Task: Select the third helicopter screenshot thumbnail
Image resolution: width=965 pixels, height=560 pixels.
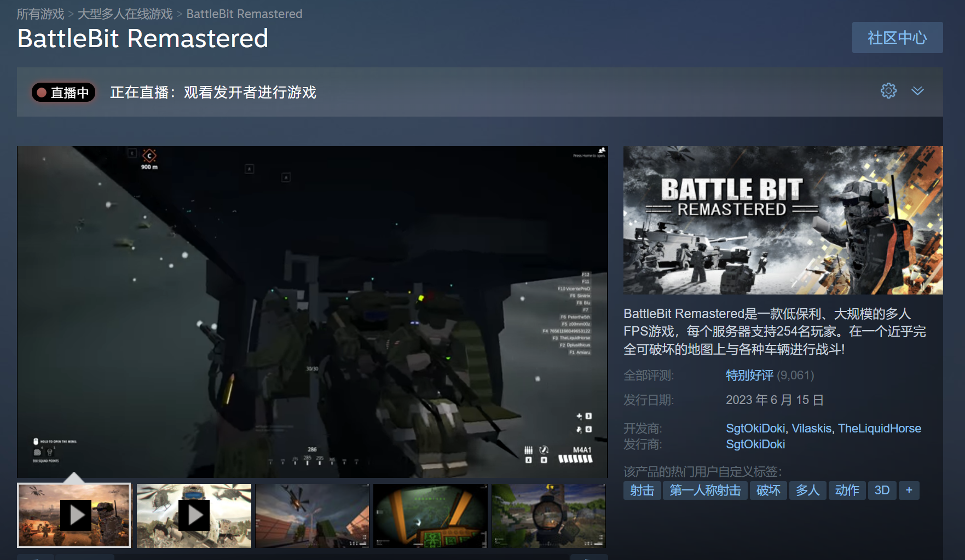Action: coord(312,515)
